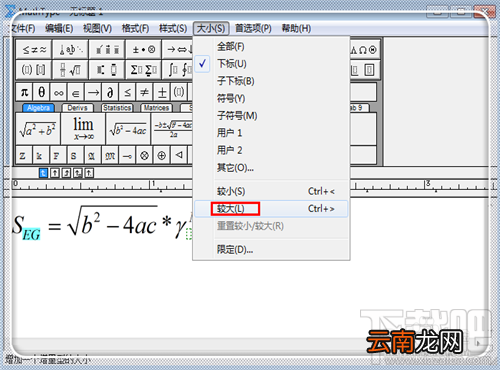This screenshot has width=500, height=370.
Task: Insert the partial derivative ∂ symbol
Action: pos(110,92)
